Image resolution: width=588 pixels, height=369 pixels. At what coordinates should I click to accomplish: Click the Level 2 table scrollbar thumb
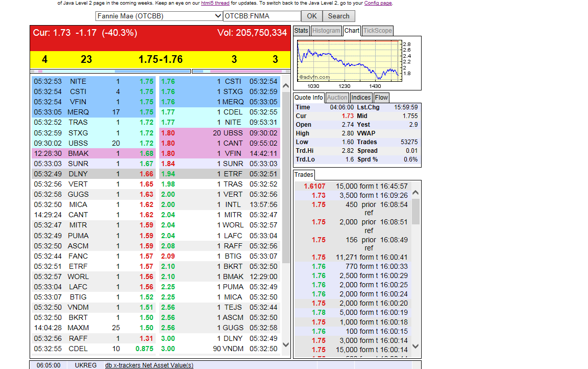click(x=286, y=177)
